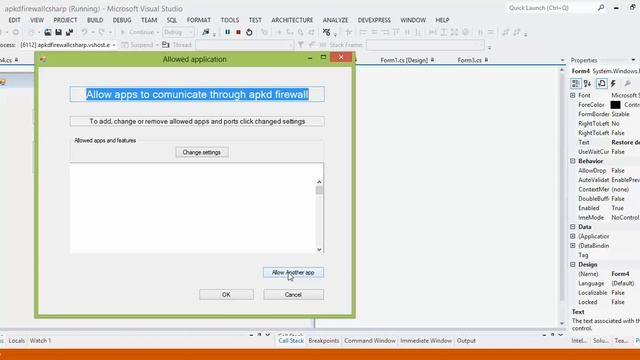
Task: Show the Events lightning bolt icon
Action: [613, 84]
